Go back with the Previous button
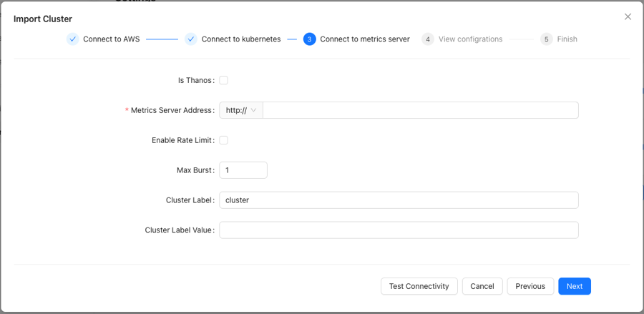This screenshot has width=644, height=314. pos(530,286)
